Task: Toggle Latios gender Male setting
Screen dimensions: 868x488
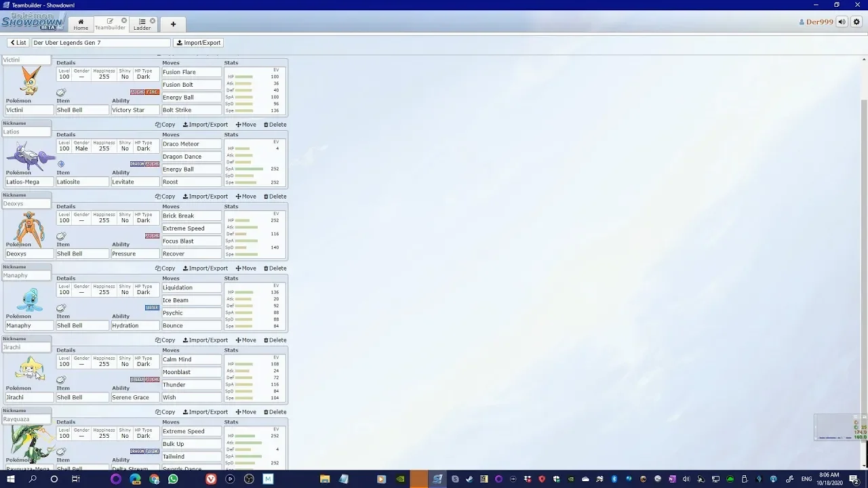Action: pyautogui.click(x=81, y=148)
